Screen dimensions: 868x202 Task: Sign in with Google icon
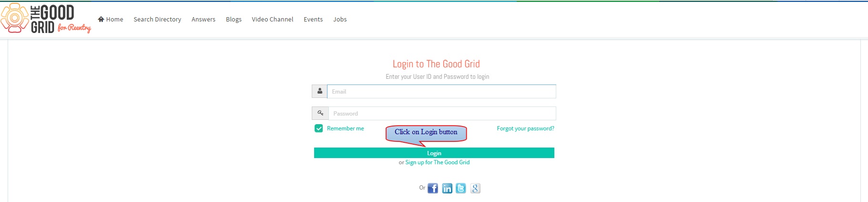coord(475,188)
